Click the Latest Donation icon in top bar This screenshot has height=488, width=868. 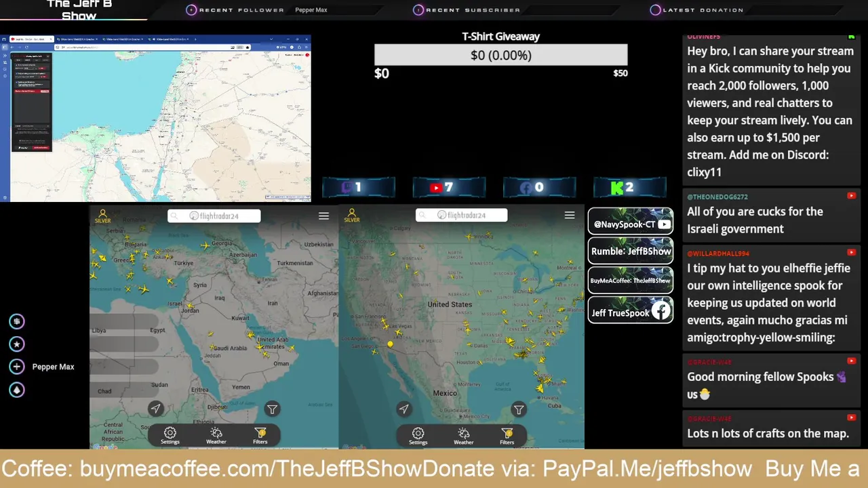pos(655,10)
